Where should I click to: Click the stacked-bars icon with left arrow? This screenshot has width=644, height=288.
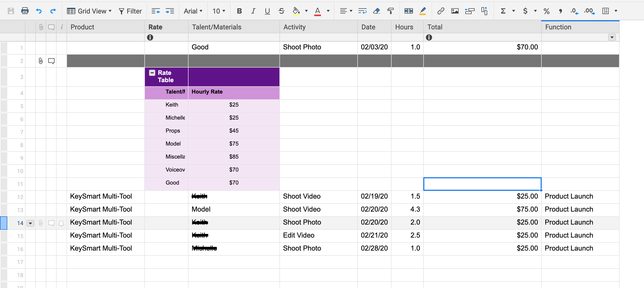[x=470, y=11]
